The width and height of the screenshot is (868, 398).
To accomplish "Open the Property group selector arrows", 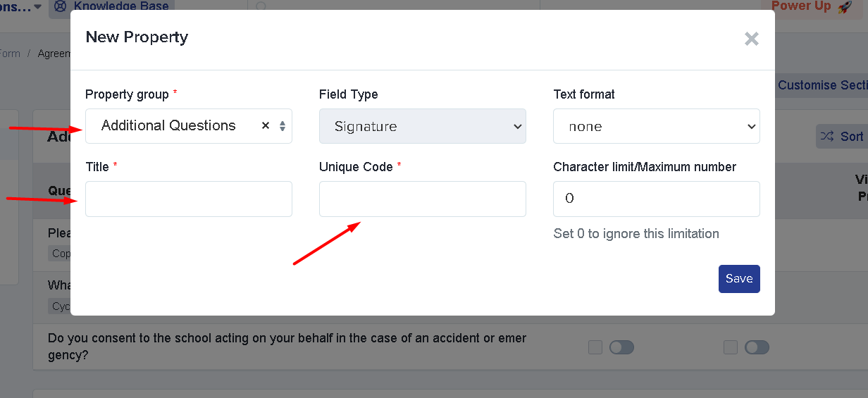I will coord(283,126).
